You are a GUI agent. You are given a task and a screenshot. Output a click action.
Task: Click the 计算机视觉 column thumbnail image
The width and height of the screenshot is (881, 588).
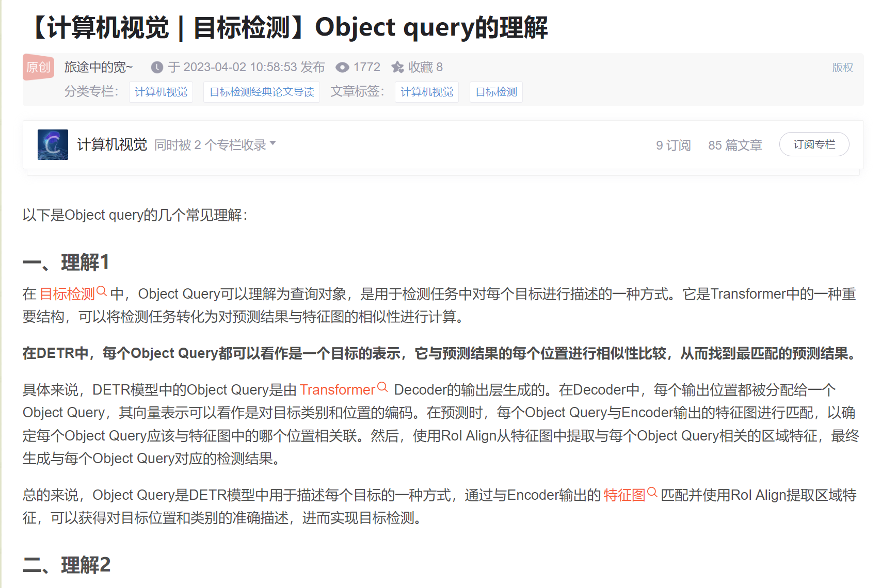click(53, 144)
